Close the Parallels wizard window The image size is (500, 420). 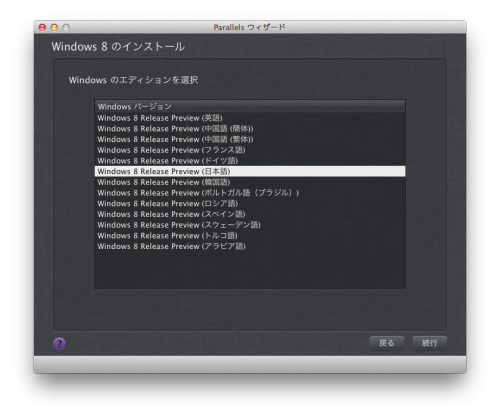click(42, 27)
